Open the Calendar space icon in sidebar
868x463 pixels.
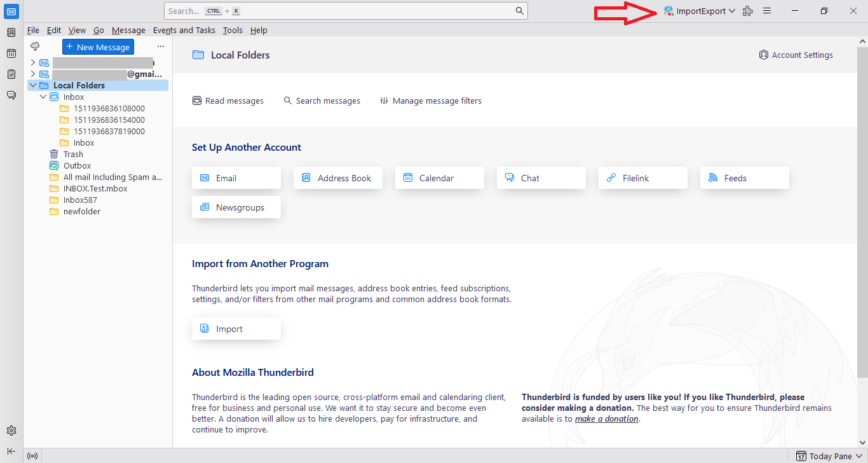pyautogui.click(x=11, y=53)
